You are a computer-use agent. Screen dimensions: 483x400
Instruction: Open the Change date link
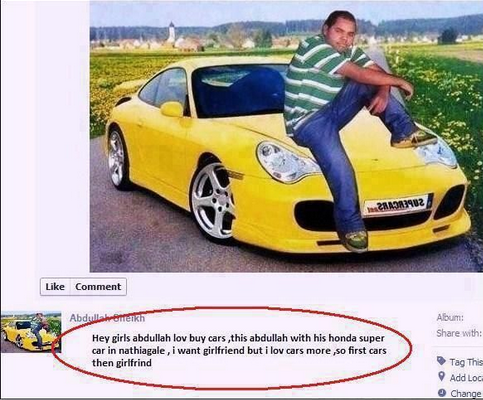click(x=466, y=393)
